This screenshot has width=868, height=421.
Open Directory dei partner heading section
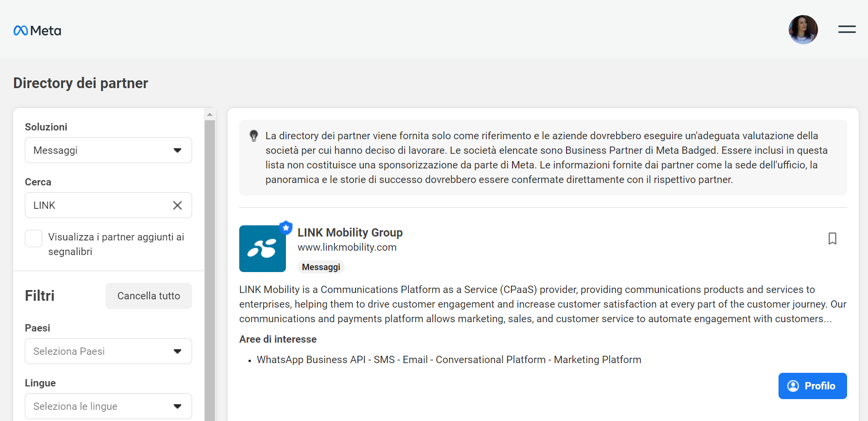pos(80,83)
